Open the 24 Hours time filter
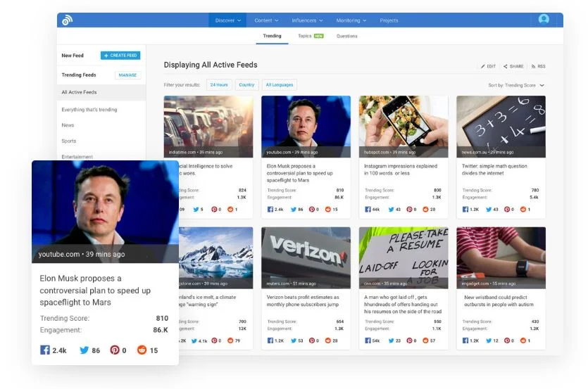This screenshot has height=389, width=588. tap(219, 84)
